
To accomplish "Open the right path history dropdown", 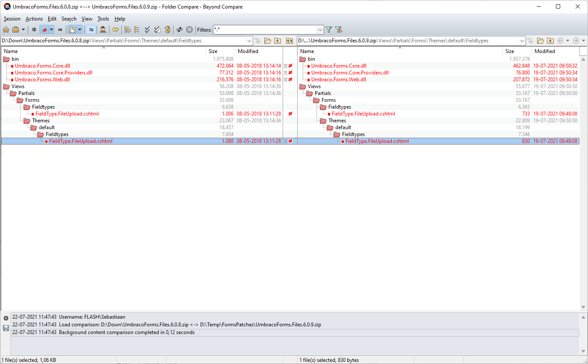I will click(x=522, y=41).
